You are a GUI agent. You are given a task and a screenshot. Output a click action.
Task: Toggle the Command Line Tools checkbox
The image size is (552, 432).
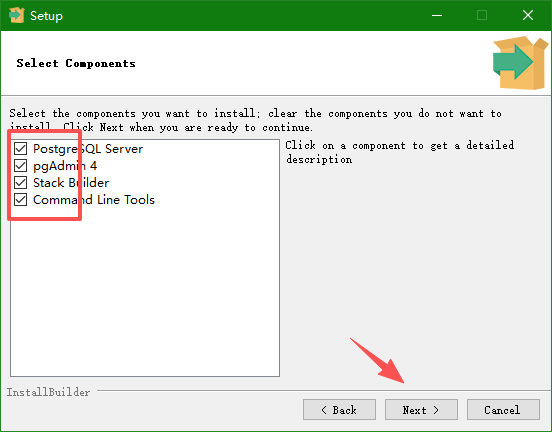(20, 200)
